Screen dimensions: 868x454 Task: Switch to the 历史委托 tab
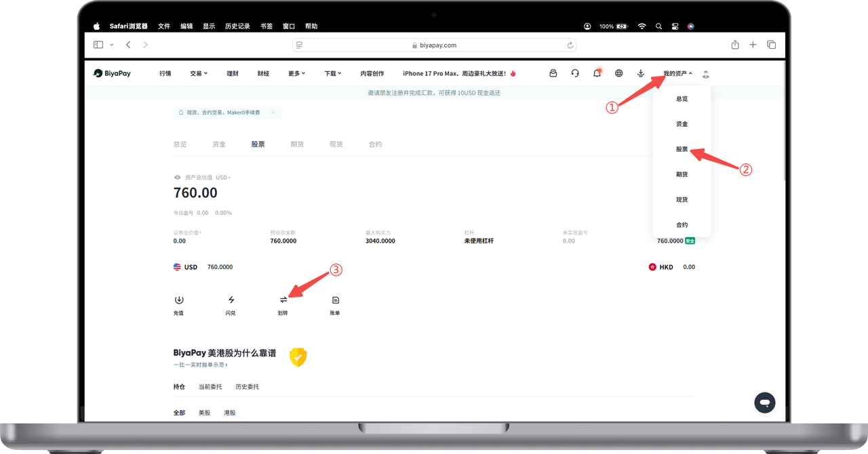[x=247, y=387]
